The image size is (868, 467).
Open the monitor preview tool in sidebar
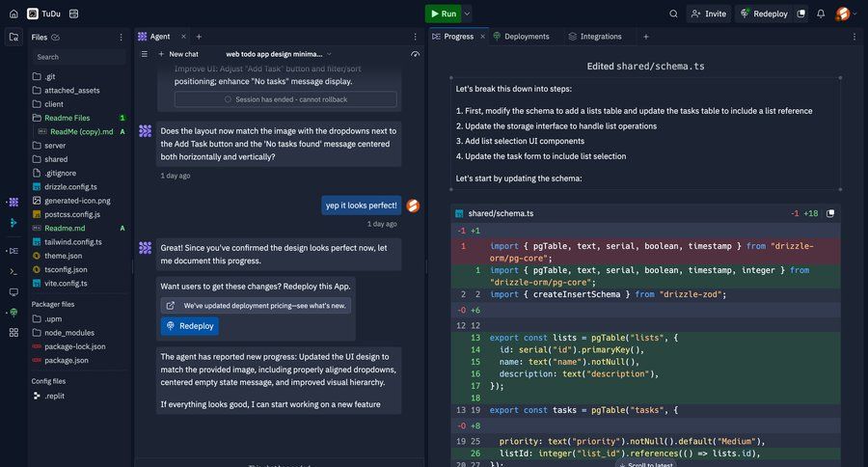click(14, 292)
